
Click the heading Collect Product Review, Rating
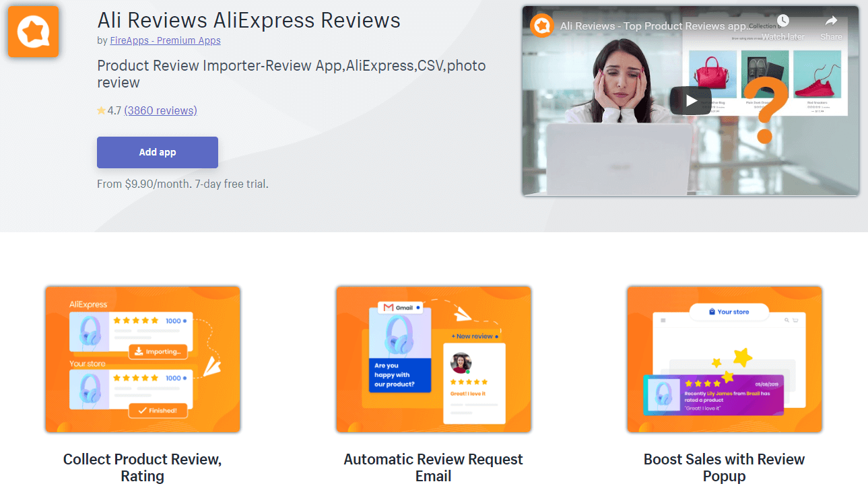(x=143, y=468)
